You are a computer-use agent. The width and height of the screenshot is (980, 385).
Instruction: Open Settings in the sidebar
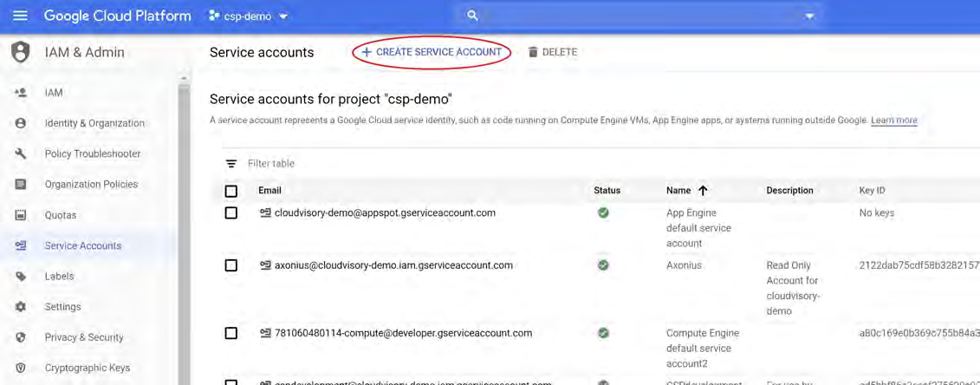click(62, 307)
